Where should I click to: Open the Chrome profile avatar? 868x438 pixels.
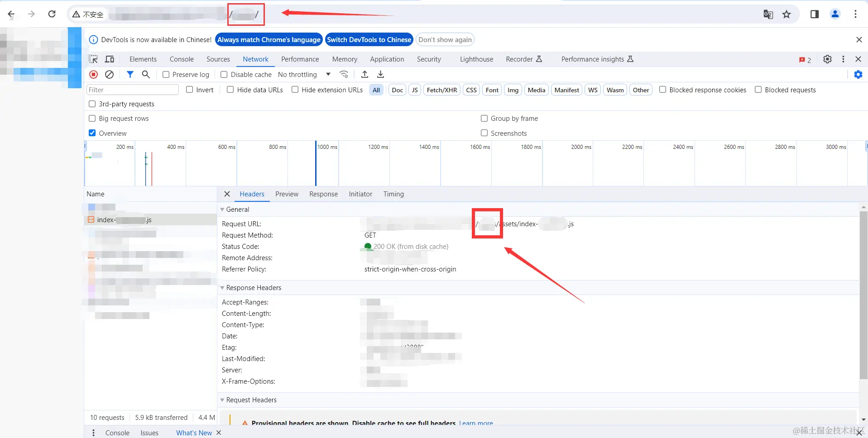tap(835, 14)
